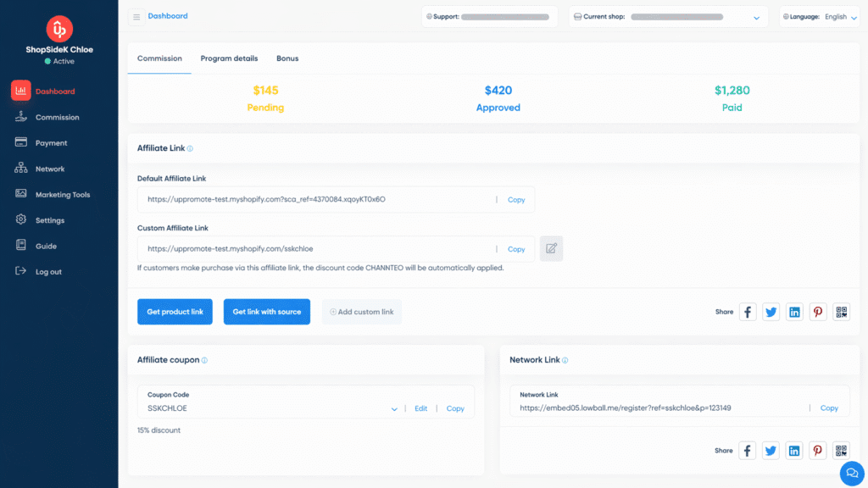Open the QR code generator for the affiliate link
This screenshot has height=488, width=868.
point(841,311)
